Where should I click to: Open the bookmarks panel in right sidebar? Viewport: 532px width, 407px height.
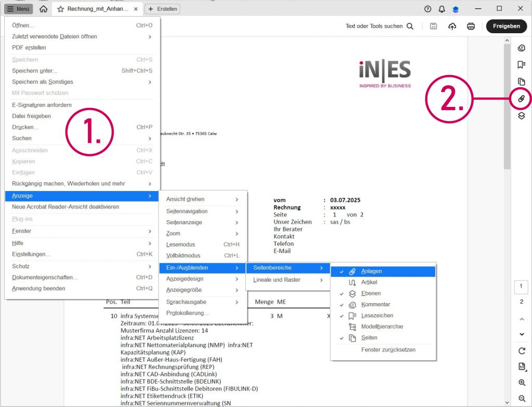pyautogui.click(x=522, y=65)
